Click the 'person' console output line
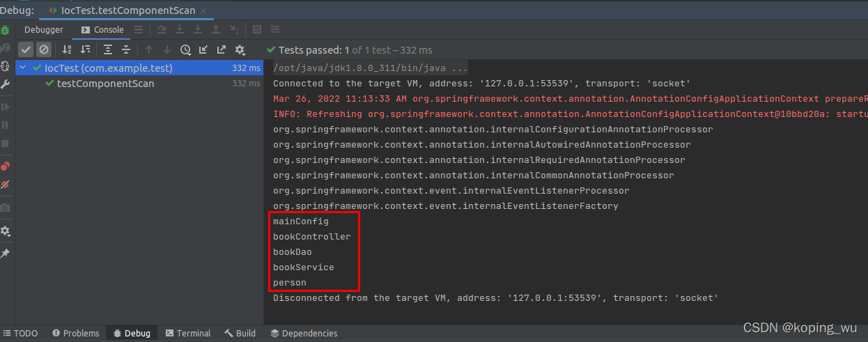 (290, 283)
